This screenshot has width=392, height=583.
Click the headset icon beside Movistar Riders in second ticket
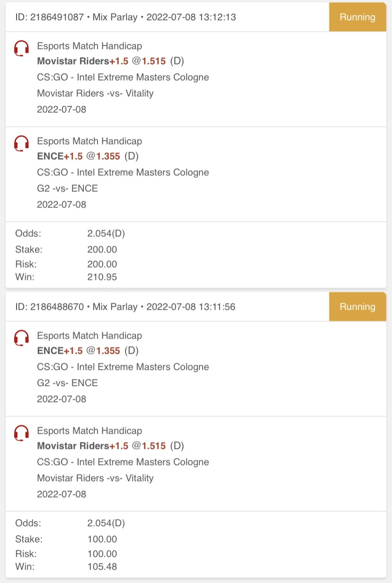tap(21, 433)
